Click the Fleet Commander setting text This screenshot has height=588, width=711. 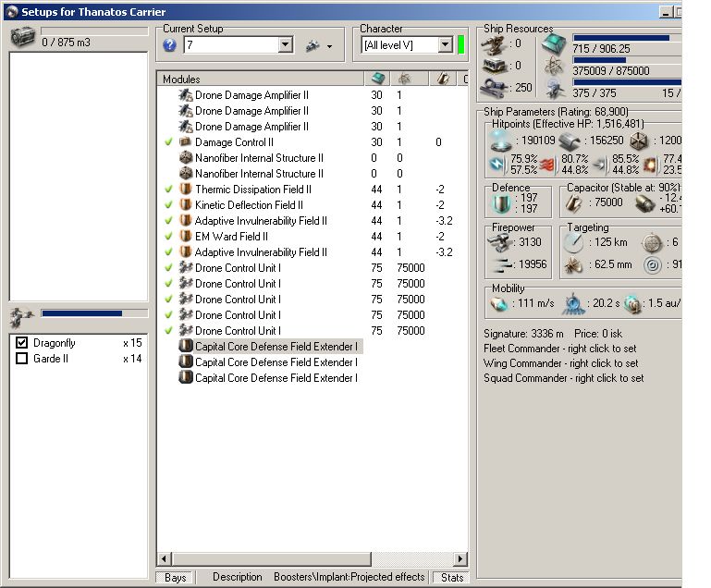pos(560,349)
